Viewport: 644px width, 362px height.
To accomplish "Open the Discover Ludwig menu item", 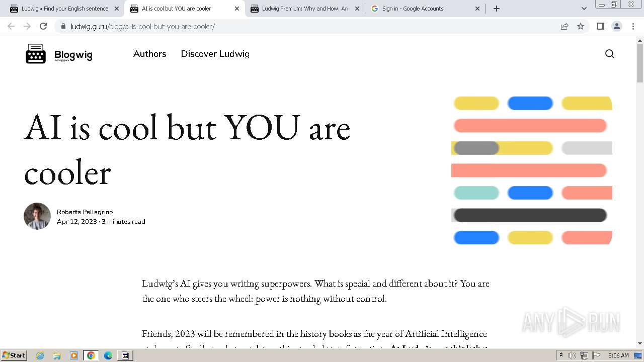I will click(215, 54).
